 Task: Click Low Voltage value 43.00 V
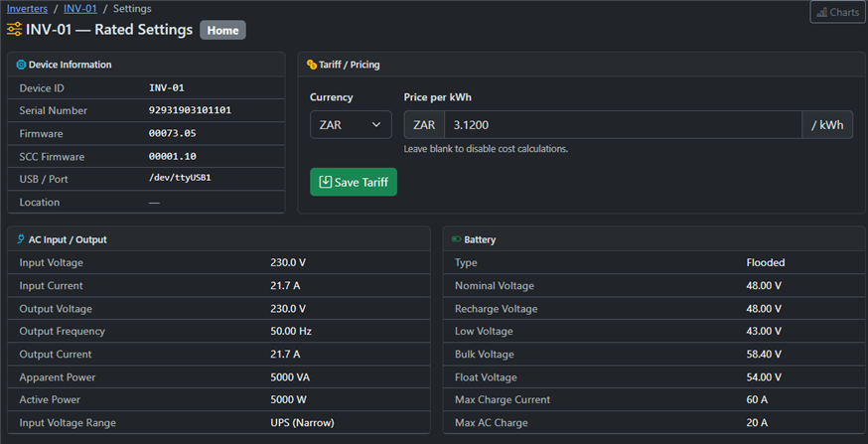click(x=764, y=331)
